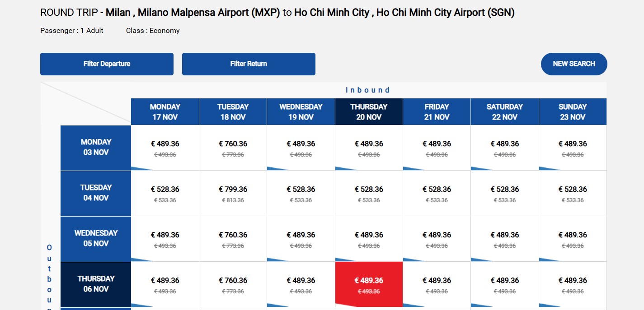This screenshot has width=644, height=310.
Task: Select € 528.36 fare for 04 Nov–23 Nov
Action: click(x=573, y=193)
